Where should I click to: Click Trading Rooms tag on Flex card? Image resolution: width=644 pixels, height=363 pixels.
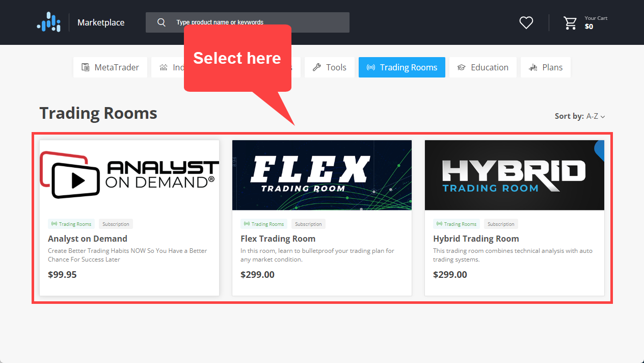tap(264, 224)
